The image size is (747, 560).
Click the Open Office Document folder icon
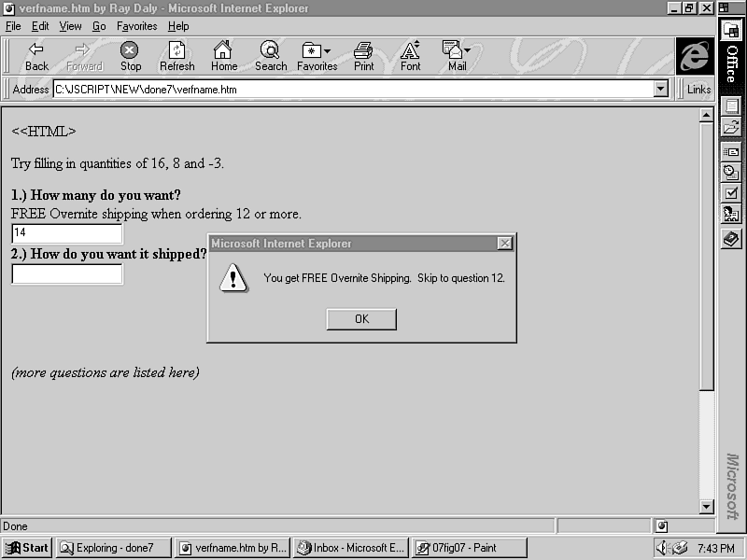point(731,127)
